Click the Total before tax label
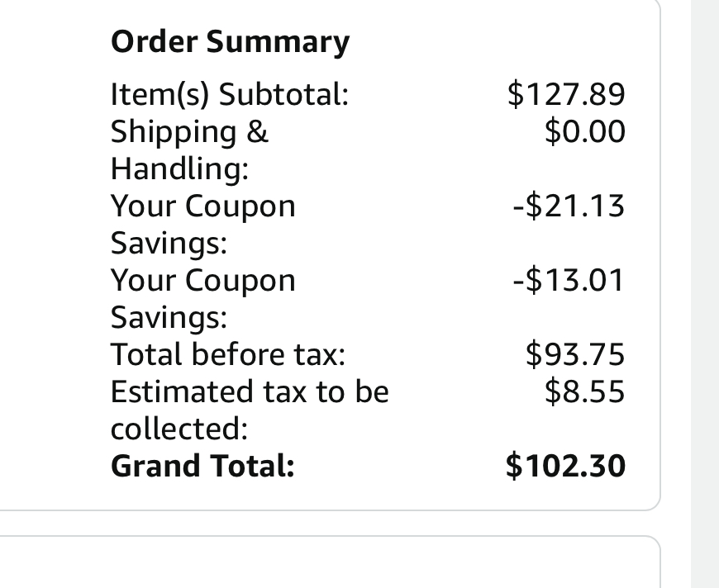 (x=228, y=355)
